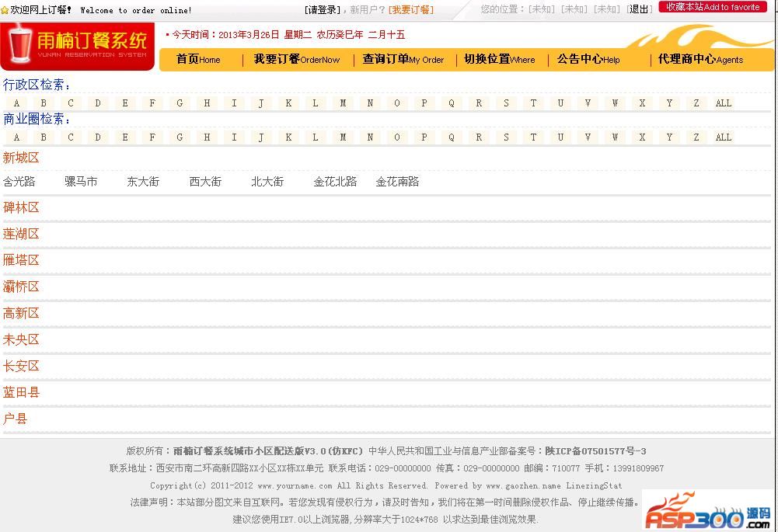Filter 商业圈 by letter Z
778x532 pixels.
(696, 137)
